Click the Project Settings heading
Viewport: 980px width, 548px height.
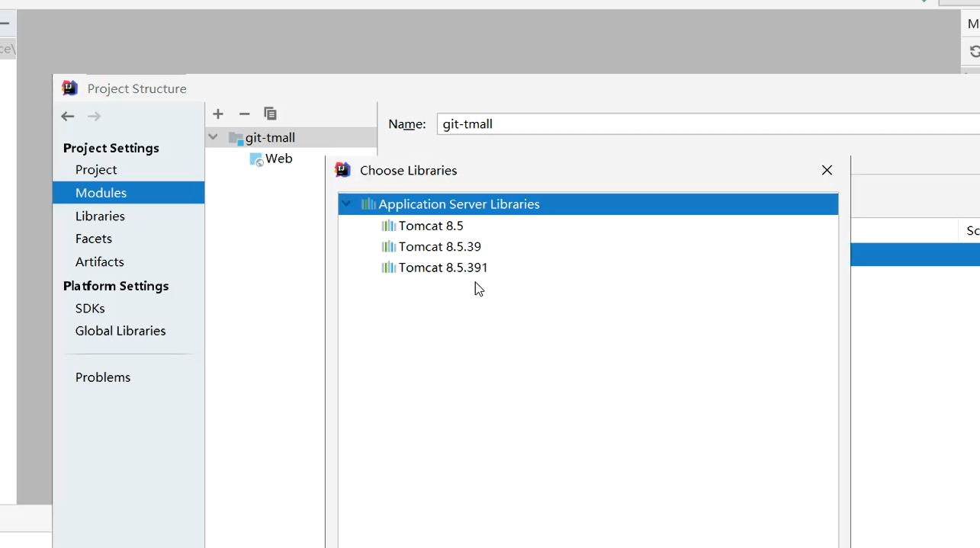point(111,148)
